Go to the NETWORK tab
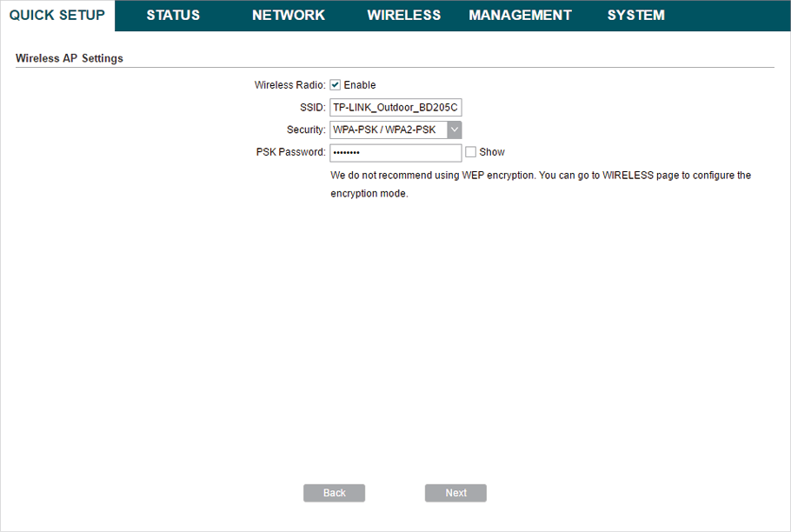Image resolution: width=791 pixels, height=532 pixels. (x=289, y=16)
